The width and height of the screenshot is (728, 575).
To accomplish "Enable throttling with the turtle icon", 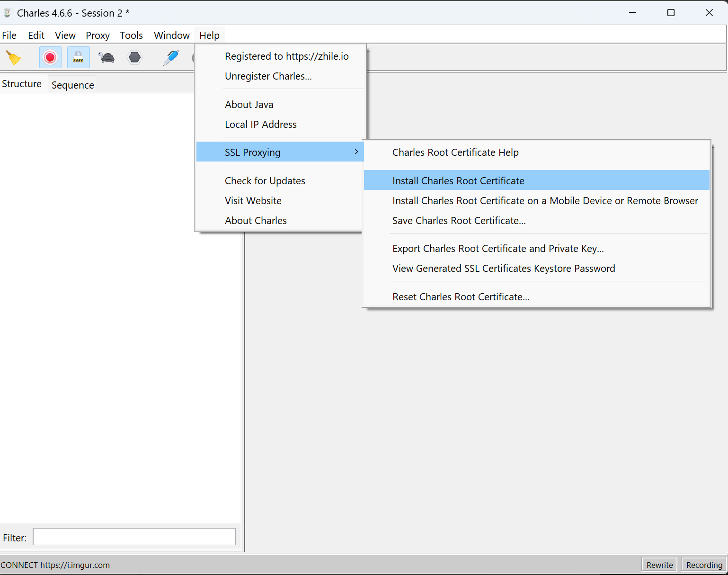I will (107, 58).
